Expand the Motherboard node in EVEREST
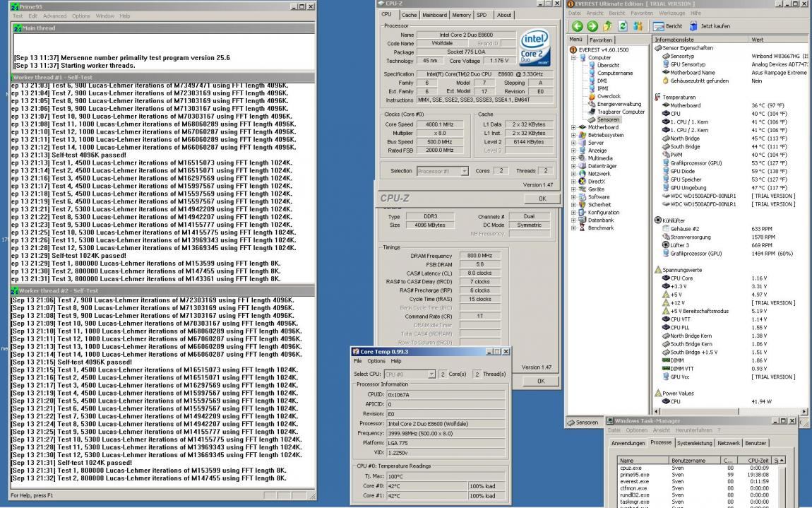This screenshot has height=508, width=812. tap(574, 127)
